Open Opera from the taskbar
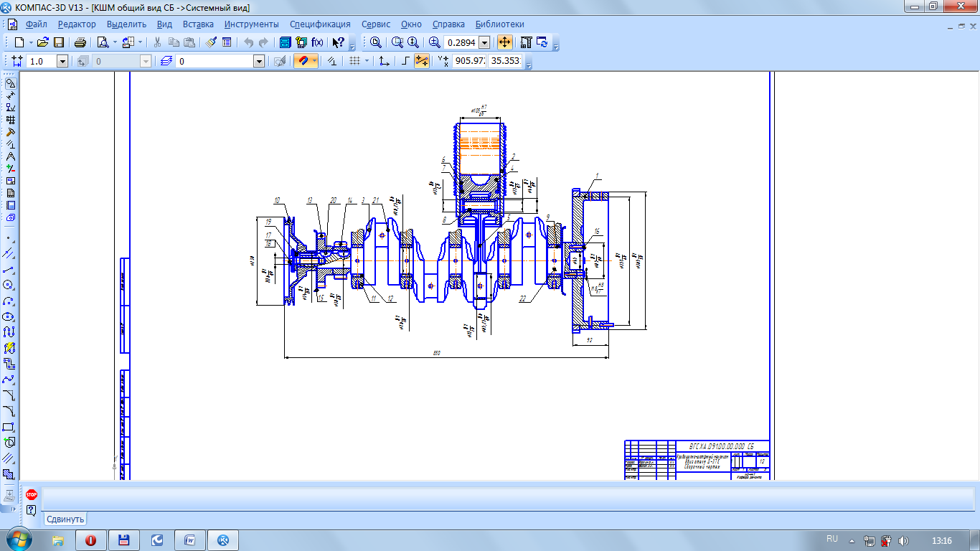 [x=91, y=540]
